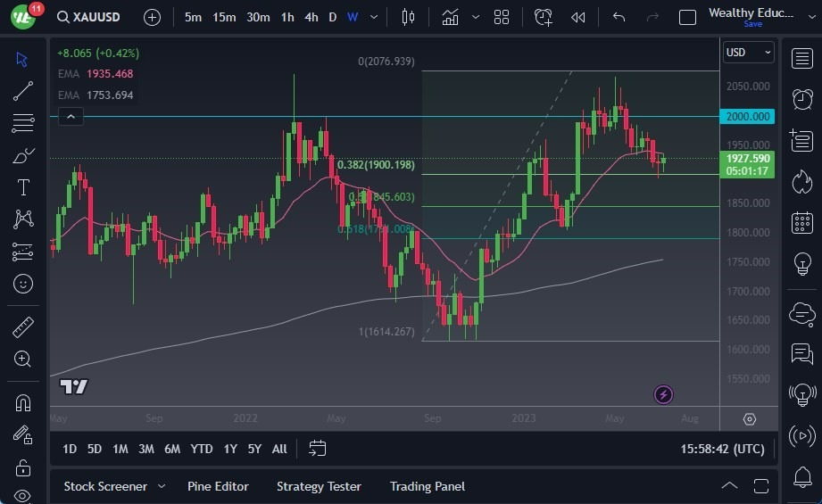Expand the timeframe interval dropdown chevron
Viewport: 822px width, 504px height.
click(x=374, y=17)
